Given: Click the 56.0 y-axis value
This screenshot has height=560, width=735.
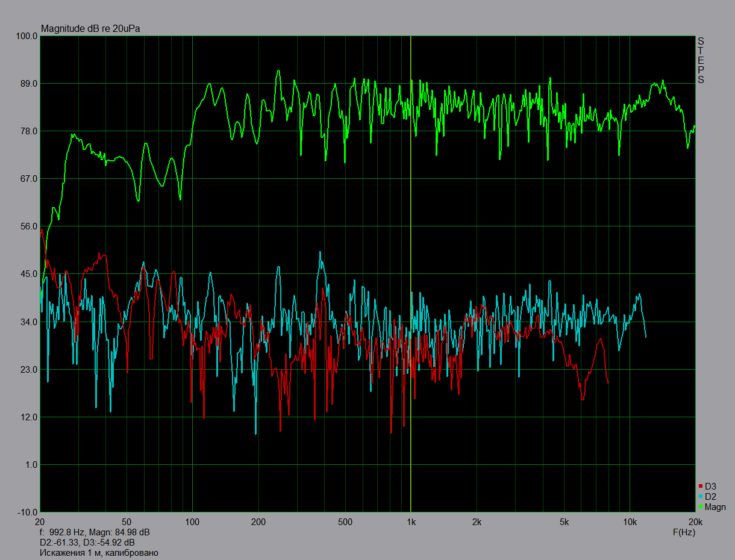Looking at the screenshot, I should [28, 226].
